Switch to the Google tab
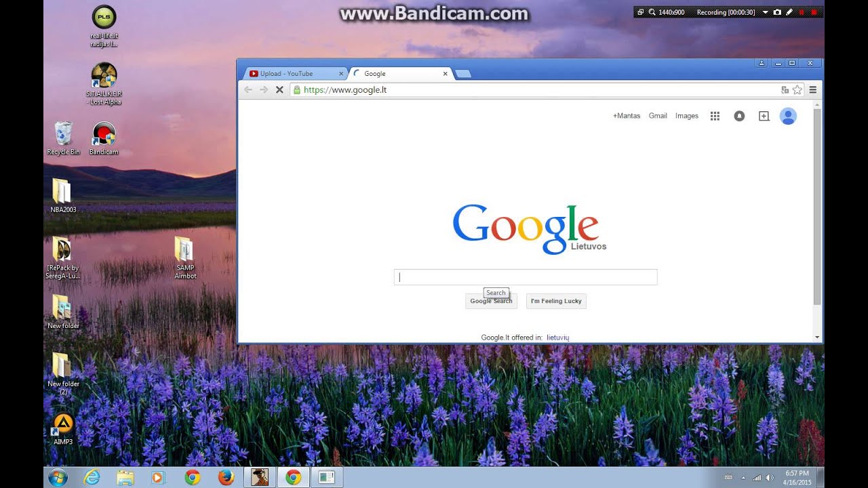868x488 pixels. (x=400, y=73)
